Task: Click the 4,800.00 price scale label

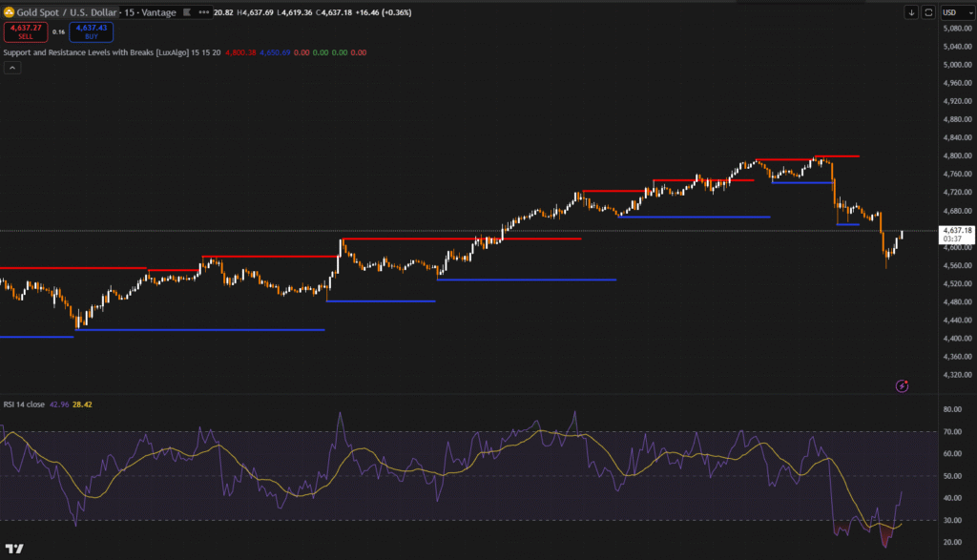Action: (x=958, y=156)
